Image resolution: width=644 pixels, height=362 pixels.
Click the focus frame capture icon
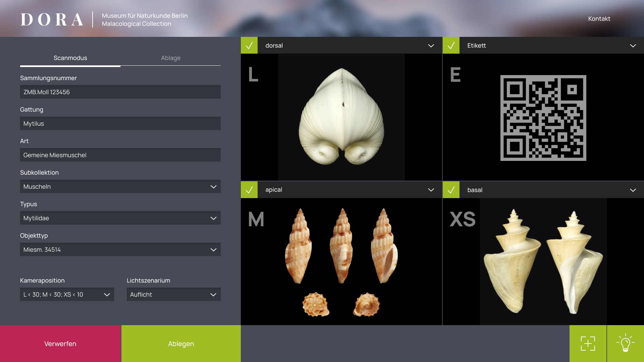pyautogui.click(x=588, y=344)
